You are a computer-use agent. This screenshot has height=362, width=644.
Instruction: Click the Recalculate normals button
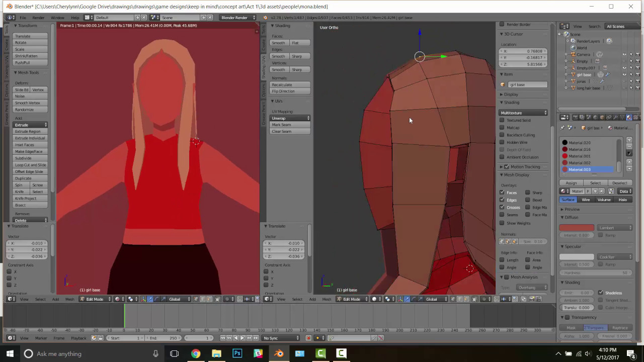290,84
